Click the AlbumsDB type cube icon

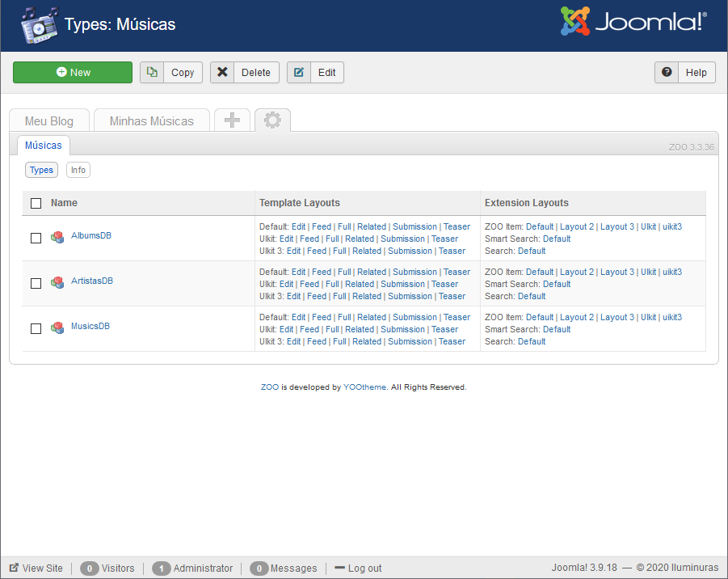[57, 237]
